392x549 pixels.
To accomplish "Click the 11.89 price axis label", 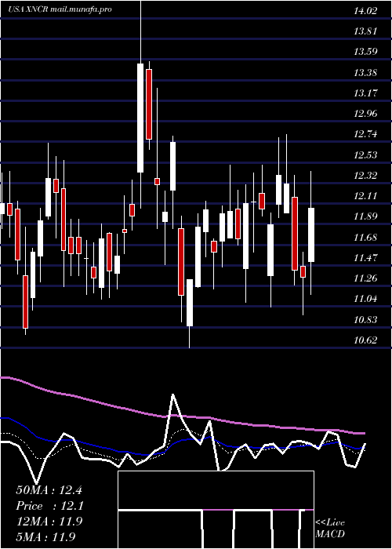I will [365, 216].
